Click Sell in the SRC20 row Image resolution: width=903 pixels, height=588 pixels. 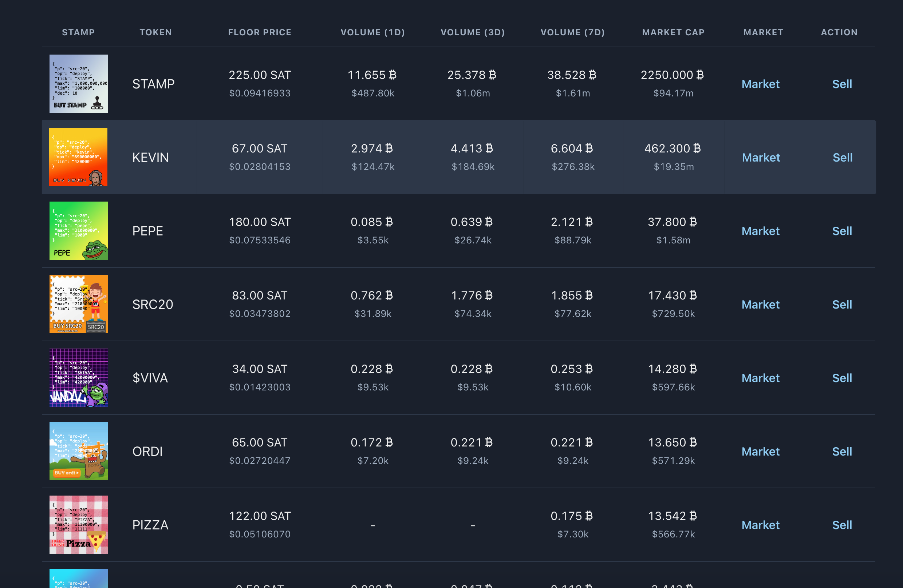842,305
